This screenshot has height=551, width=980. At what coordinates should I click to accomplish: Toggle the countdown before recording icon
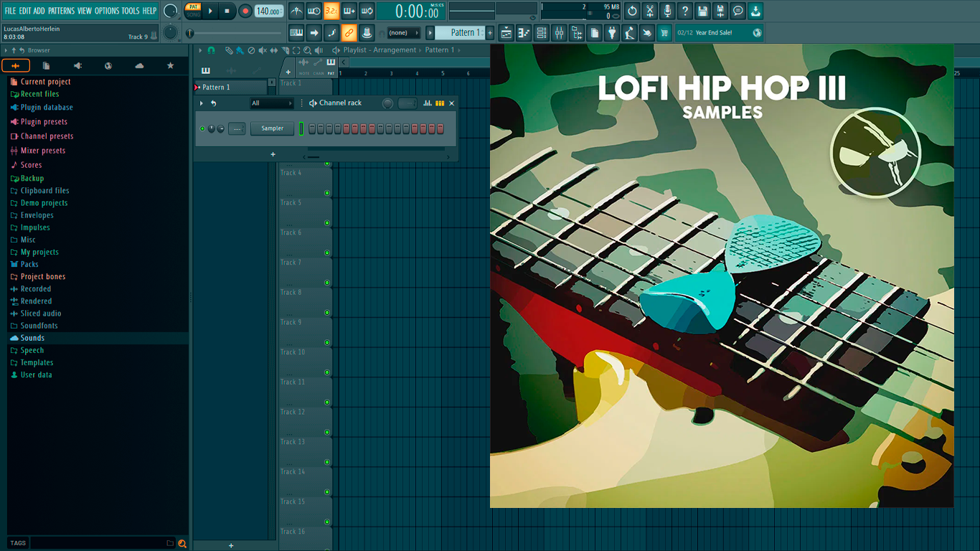click(x=331, y=11)
